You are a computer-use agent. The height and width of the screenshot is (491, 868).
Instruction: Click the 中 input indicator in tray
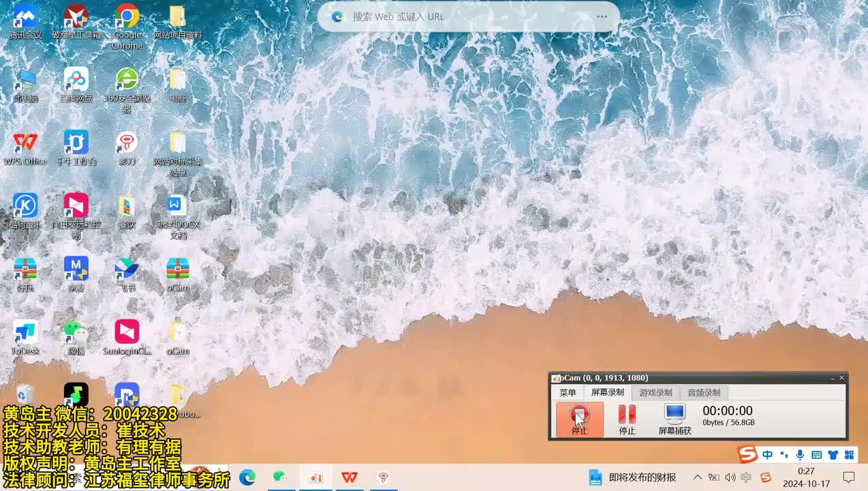[x=746, y=477]
